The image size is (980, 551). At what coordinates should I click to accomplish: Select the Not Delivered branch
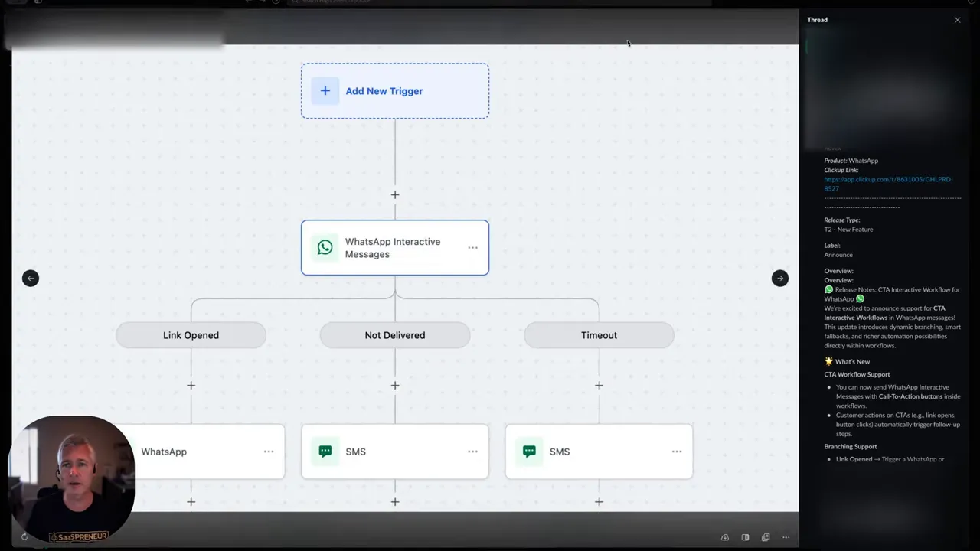[395, 335]
